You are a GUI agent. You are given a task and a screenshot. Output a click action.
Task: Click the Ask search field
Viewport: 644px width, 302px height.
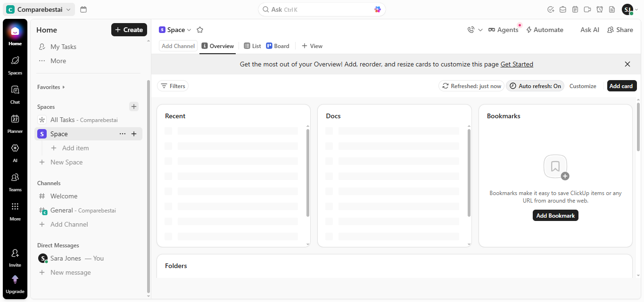point(322,9)
